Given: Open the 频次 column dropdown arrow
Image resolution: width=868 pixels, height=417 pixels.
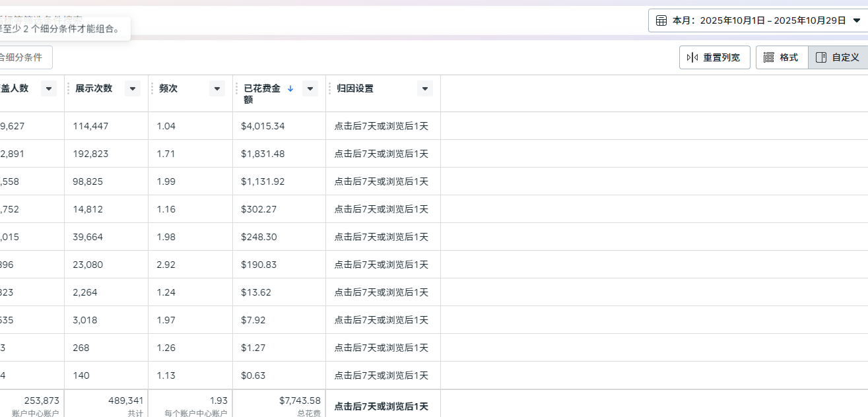Looking at the screenshot, I should [217, 88].
